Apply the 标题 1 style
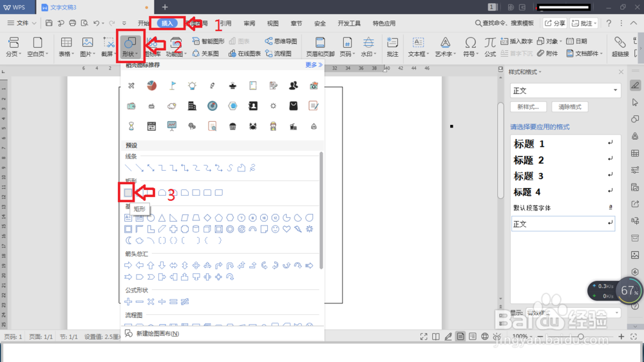644x362 pixels. tap(563, 144)
